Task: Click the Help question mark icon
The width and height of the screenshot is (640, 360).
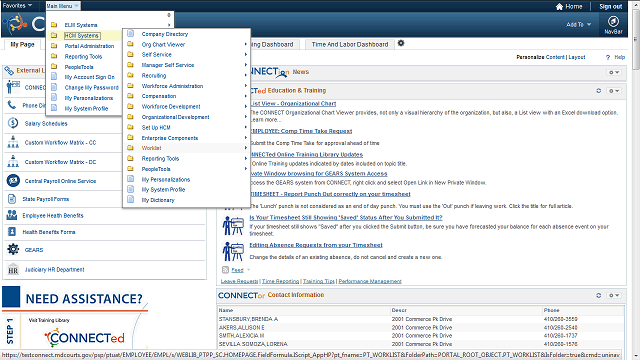Action: point(608,58)
